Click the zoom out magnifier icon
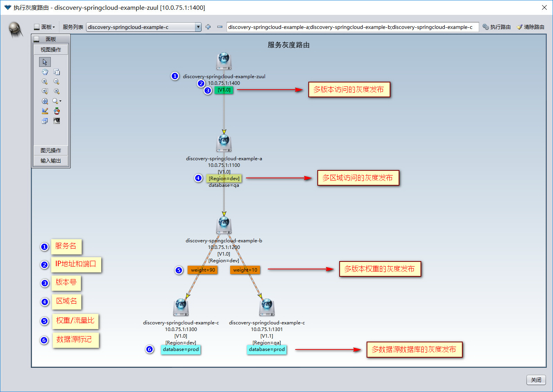 pyautogui.click(x=57, y=82)
